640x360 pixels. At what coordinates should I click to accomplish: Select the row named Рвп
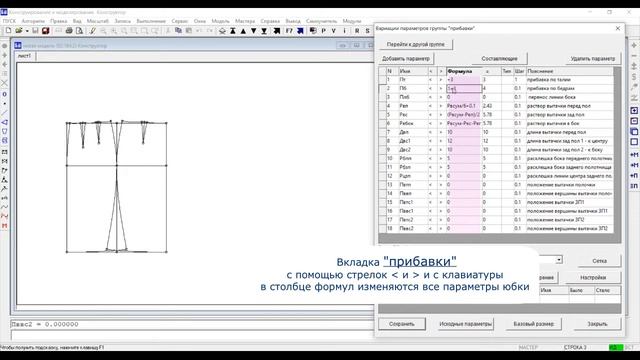[496, 106]
